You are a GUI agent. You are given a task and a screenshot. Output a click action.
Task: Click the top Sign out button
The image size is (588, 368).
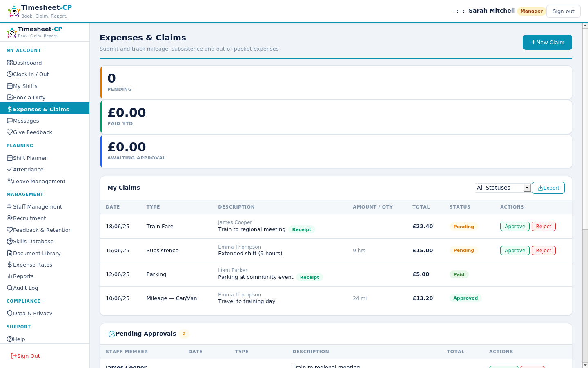563,11
